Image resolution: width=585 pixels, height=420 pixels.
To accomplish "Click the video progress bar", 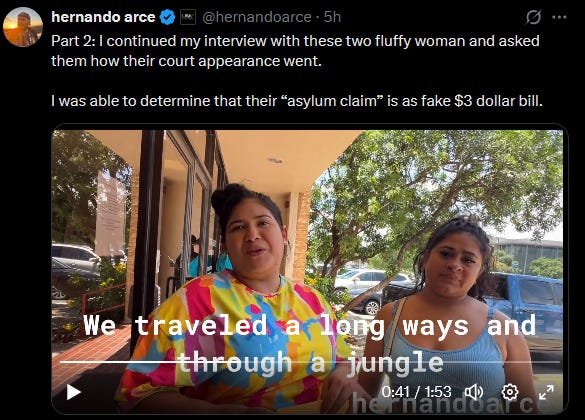I will click(310, 362).
